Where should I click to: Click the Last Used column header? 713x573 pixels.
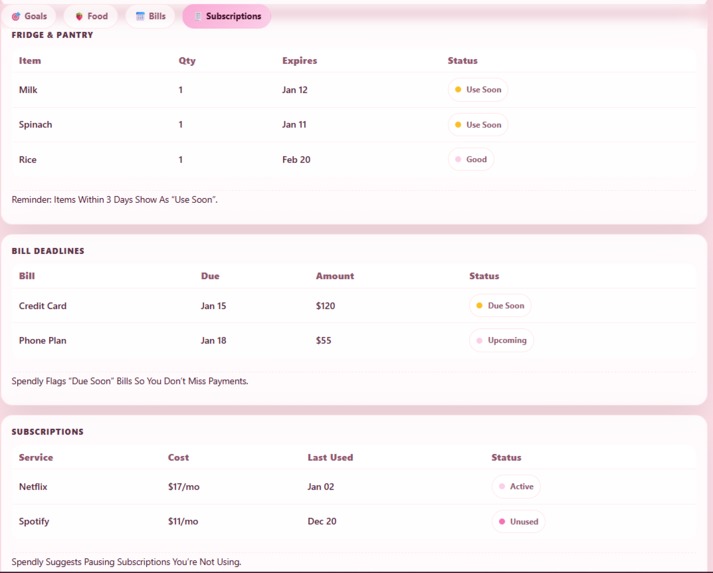(330, 457)
